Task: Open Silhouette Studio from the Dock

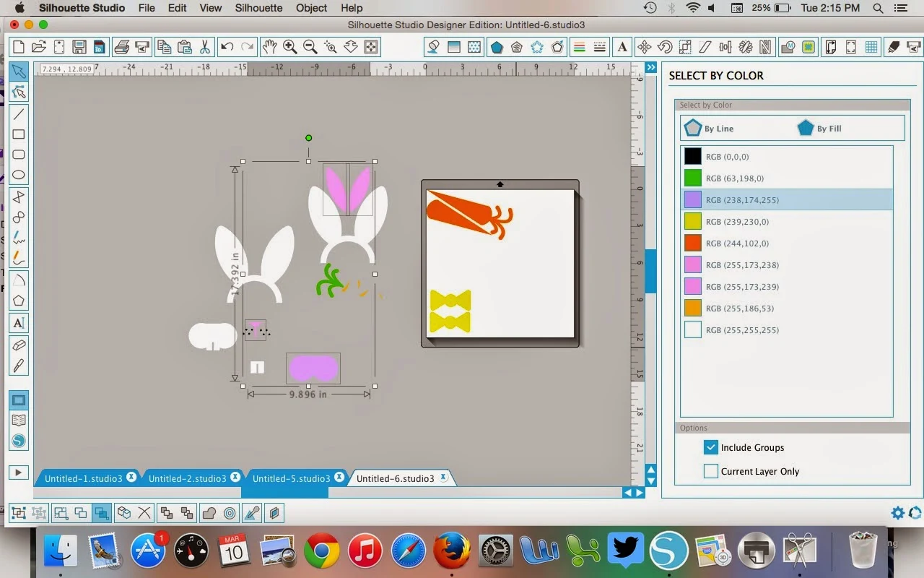Action: 669,551
